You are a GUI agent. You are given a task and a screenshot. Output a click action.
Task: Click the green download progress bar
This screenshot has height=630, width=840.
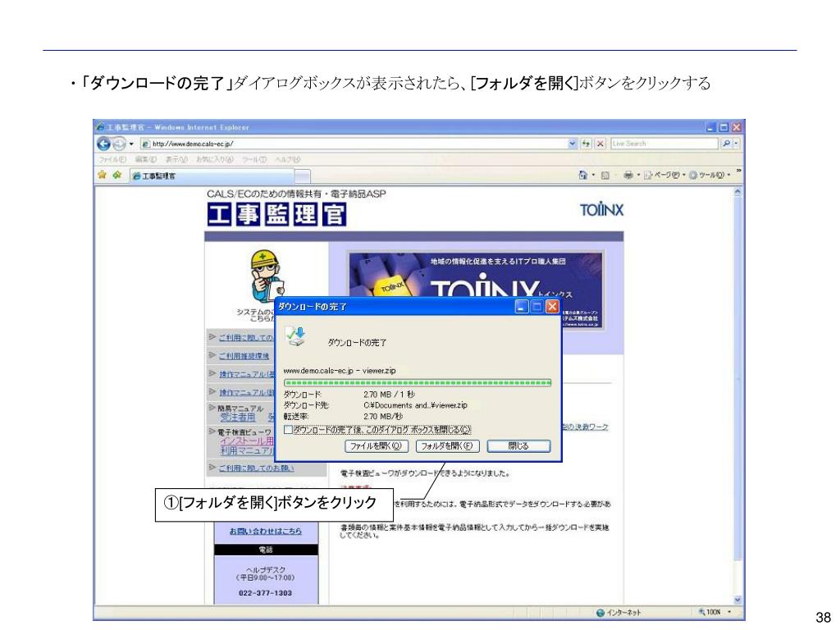pyautogui.click(x=418, y=382)
